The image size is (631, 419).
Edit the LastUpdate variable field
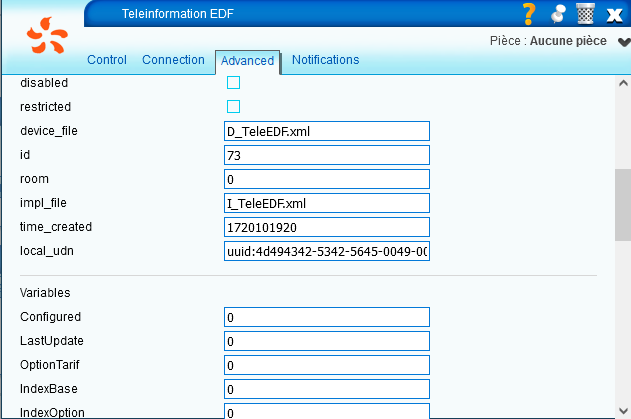coord(327,341)
